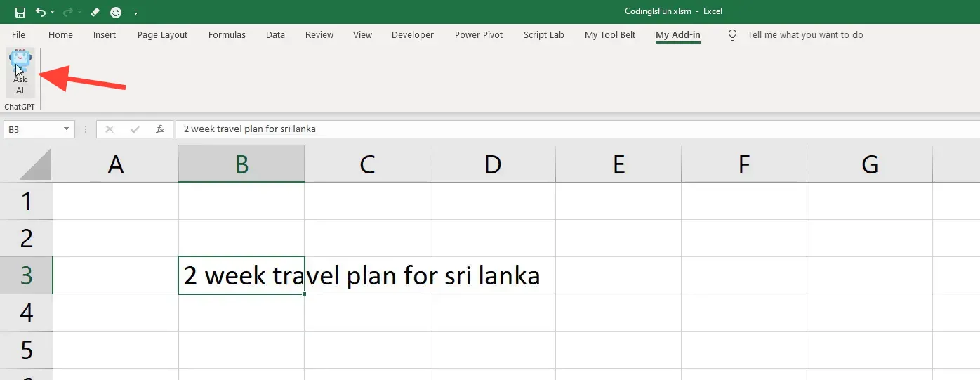Open the undo history dropdown arrow
Image resolution: width=980 pixels, height=380 pixels.
click(53, 12)
